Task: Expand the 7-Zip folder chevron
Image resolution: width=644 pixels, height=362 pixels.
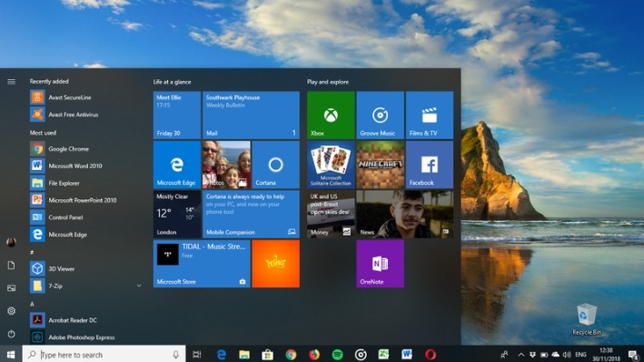Action: (x=139, y=286)
